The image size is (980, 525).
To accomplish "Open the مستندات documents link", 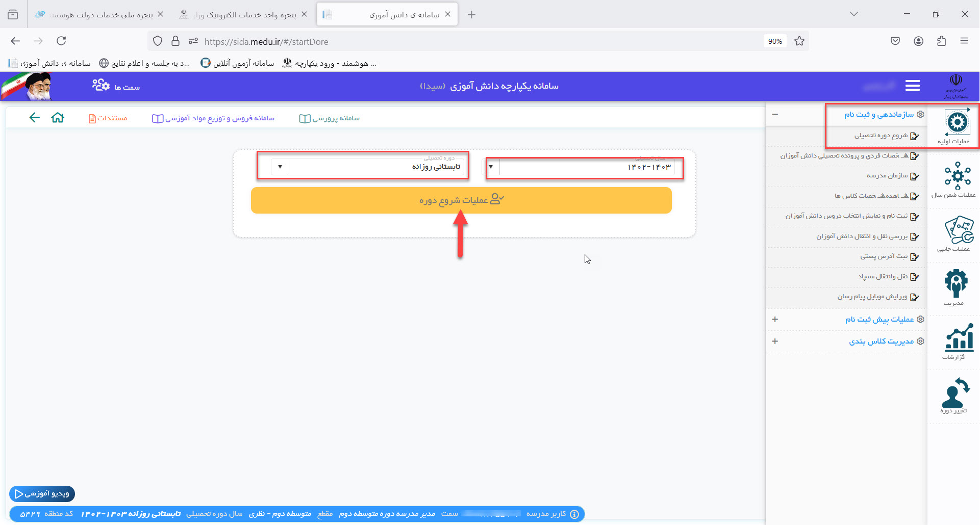I will pos(108,118).
